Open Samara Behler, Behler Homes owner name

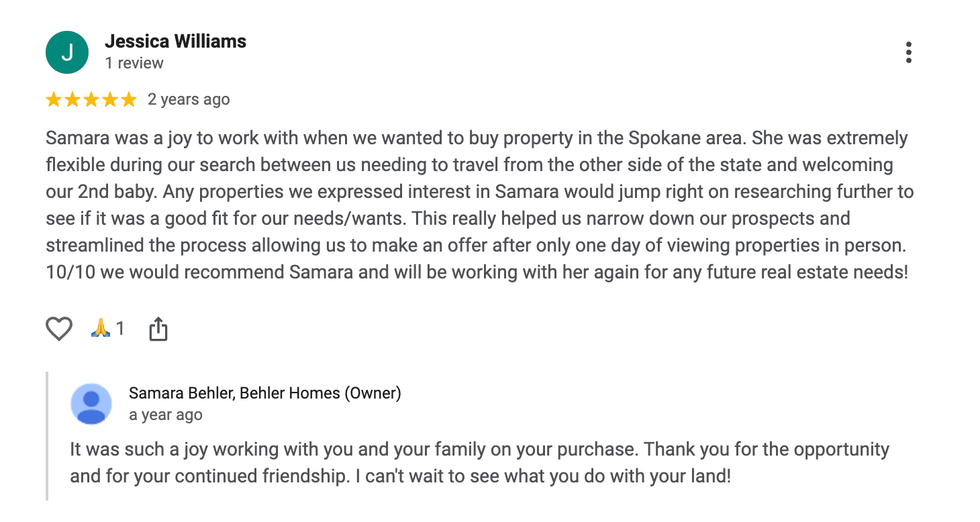264,393
